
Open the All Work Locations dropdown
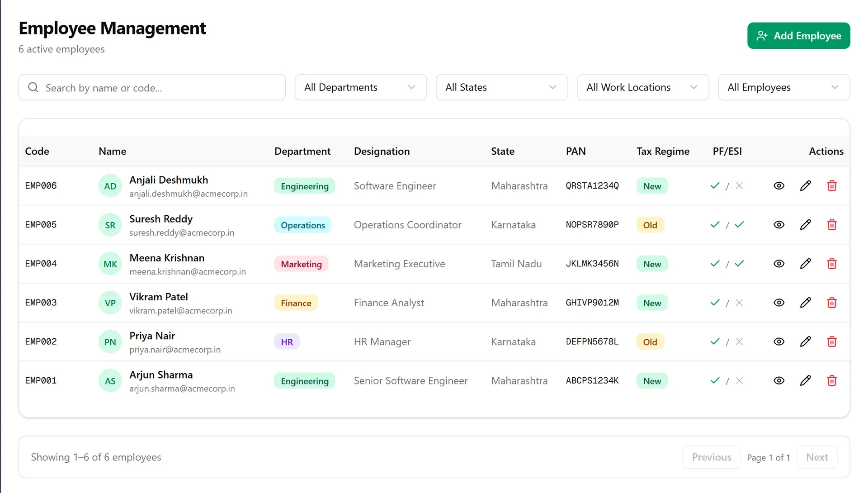click(x=642, y=87)
